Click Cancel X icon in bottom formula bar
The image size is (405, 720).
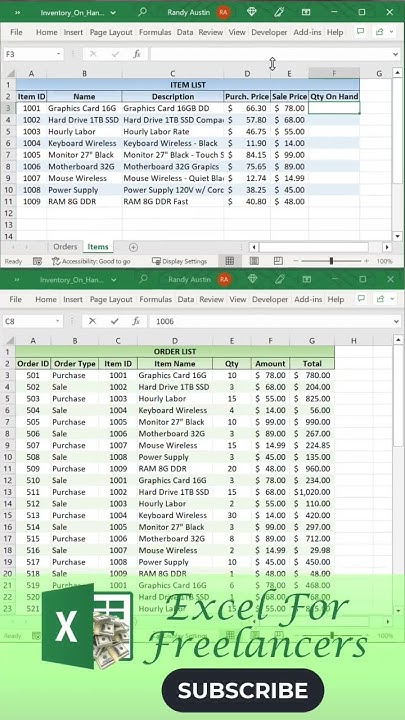pyautogui.click(x=92, y=321)
